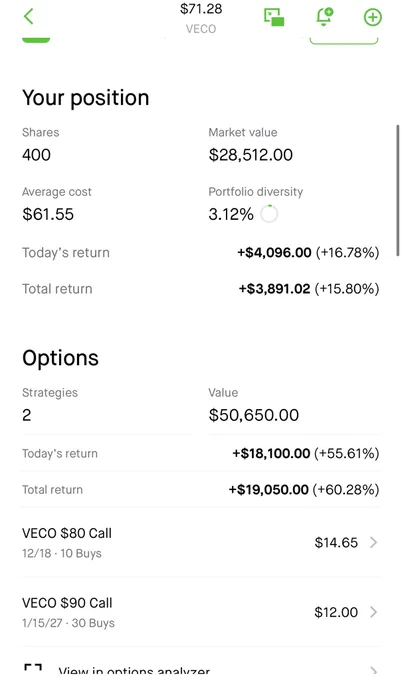Click the portfolio diversity ring indicator
The width and height of the screenshot is (402, 680).
point(269,214)
